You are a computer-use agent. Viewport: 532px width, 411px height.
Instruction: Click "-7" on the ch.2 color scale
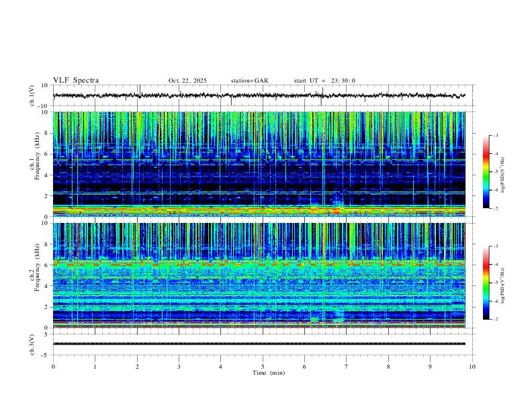[495, 320]
